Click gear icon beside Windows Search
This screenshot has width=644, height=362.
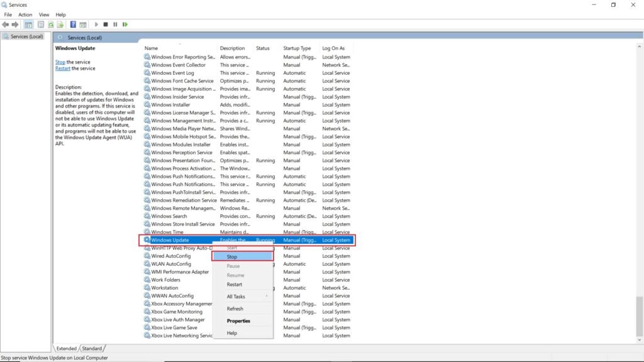(x=147, y=216)
